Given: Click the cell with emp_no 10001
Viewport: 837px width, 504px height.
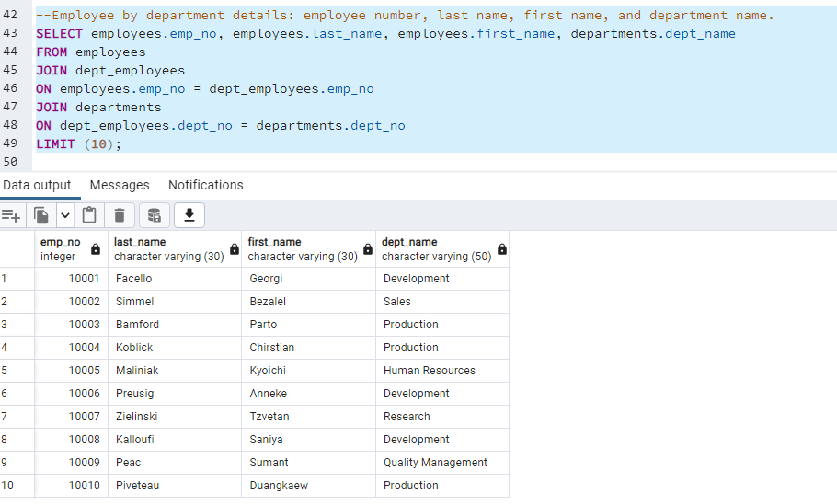Looking at the screenshot, I should (x=72, y=279).
